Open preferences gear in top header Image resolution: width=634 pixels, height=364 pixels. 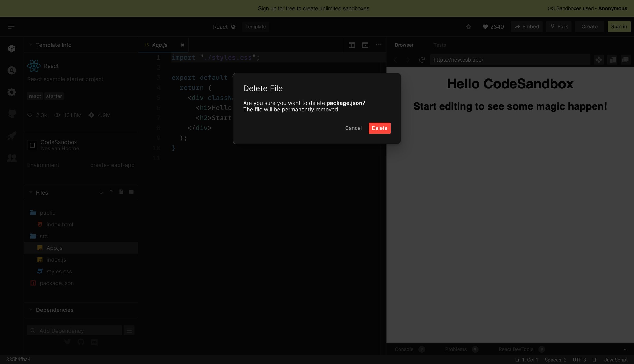(468, 27)
